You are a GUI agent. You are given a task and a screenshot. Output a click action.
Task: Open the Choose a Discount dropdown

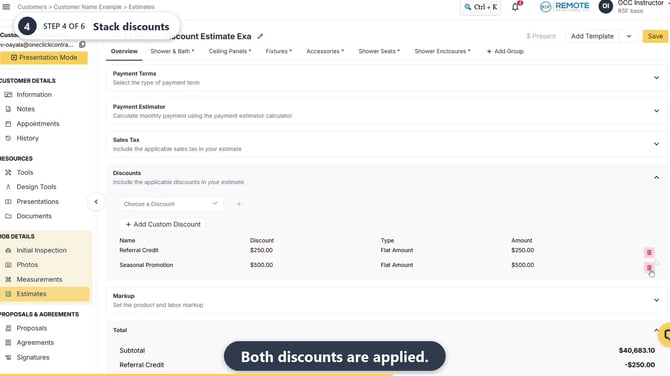coord(170,204)
